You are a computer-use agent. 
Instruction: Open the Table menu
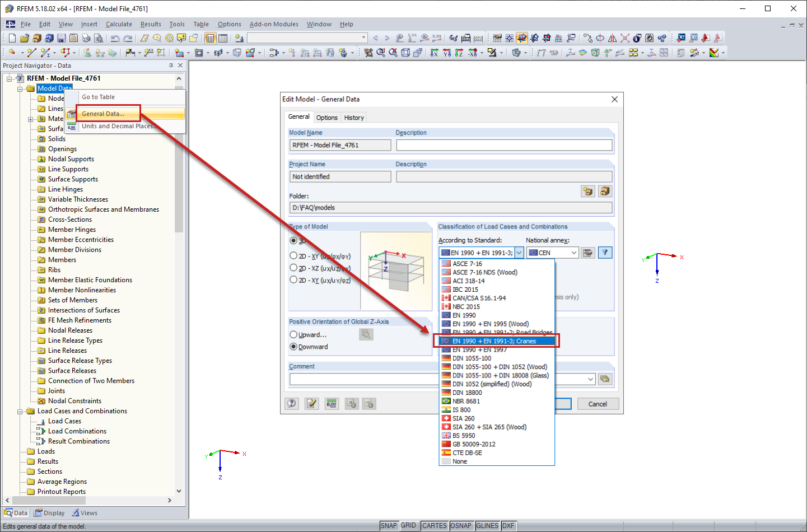[x=201, y=24]
